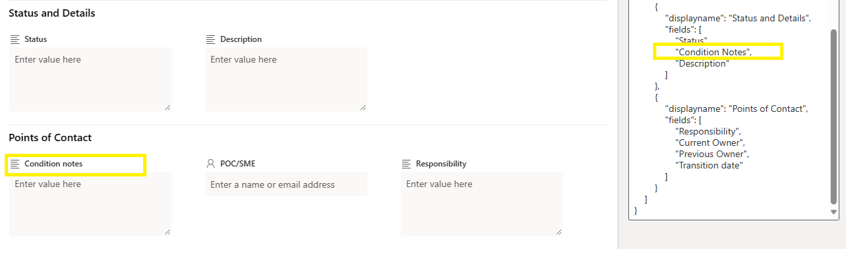Focus the Status text area
Screen dimensions: 868x259
[91, 79]
